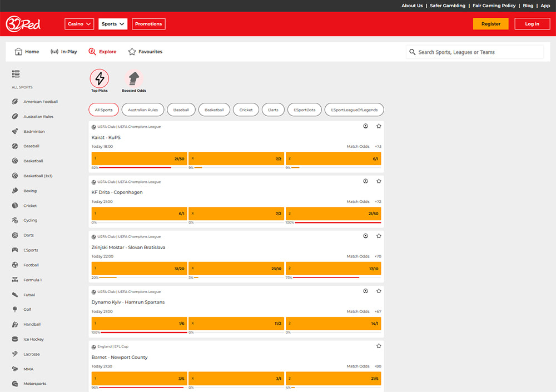Open Australian Rules in the sidebar
Image resolution: width=556 pixels, height=392 pixels.
point(33,116)
